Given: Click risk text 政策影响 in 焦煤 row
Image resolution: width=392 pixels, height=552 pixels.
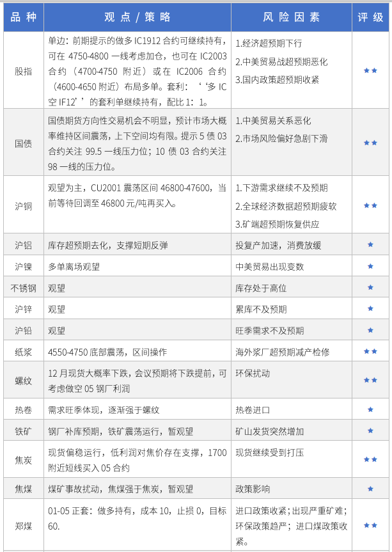Looking at the screenshot, I should click(x=253, y=489).
